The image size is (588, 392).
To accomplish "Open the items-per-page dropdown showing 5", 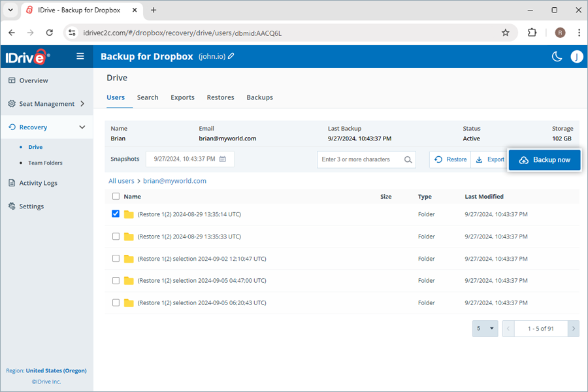I will (485, 328).
